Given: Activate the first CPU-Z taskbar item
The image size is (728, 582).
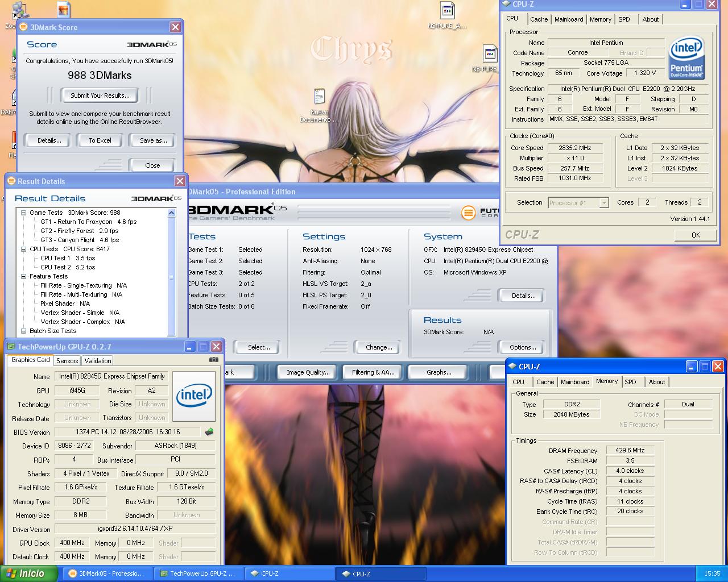Looking at the screenshot, I should click(289, 573).
